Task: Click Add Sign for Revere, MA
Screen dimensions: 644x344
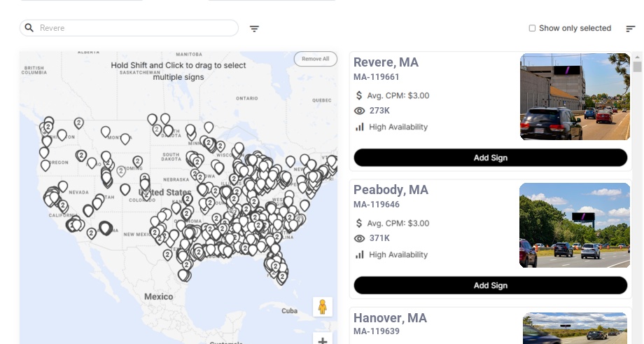Action: pos(491,158)
